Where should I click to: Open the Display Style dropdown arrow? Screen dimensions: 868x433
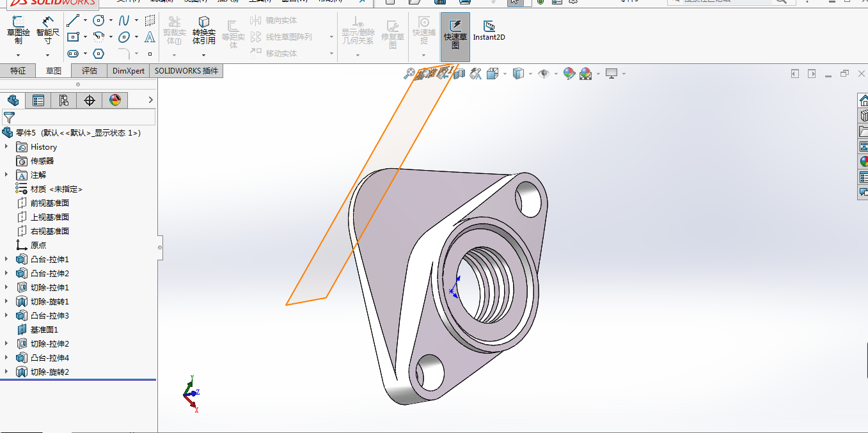pos(530,74)
